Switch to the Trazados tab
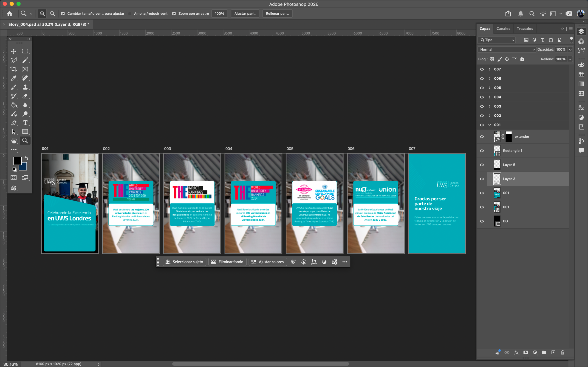The width and height of the screenshot is (588, 367). [x=525, y=29]
